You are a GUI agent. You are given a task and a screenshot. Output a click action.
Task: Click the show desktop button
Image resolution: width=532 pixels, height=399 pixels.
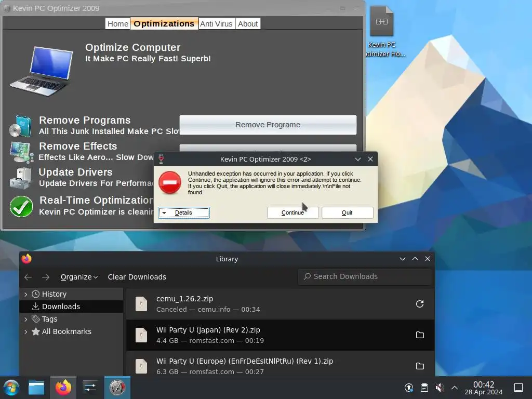point(518,388)
